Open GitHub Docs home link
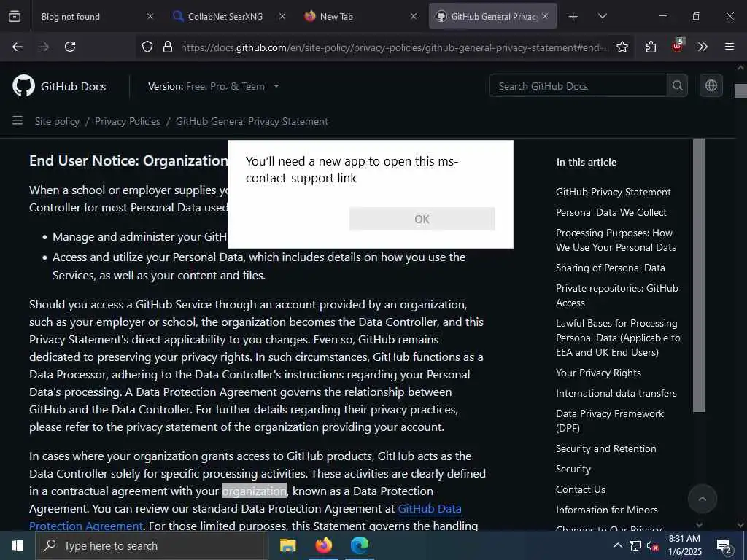The image size is (747, 560). tap(74, 86)
